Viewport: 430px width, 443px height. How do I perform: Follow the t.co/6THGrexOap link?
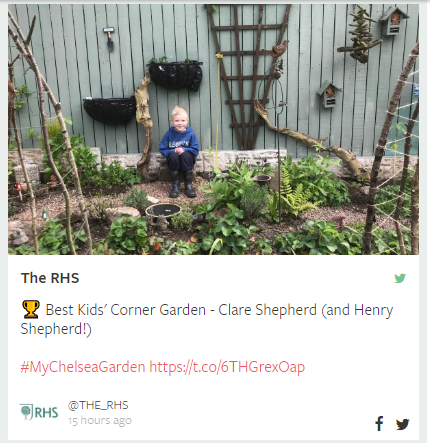tap(227, 367)
